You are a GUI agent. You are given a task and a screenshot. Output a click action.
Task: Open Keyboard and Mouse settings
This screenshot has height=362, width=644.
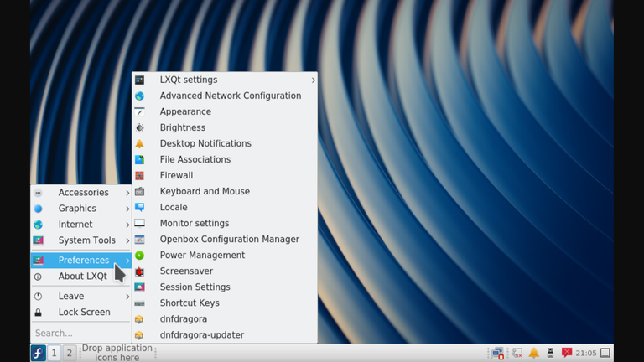pyautogui.click(x=225, y=192)
